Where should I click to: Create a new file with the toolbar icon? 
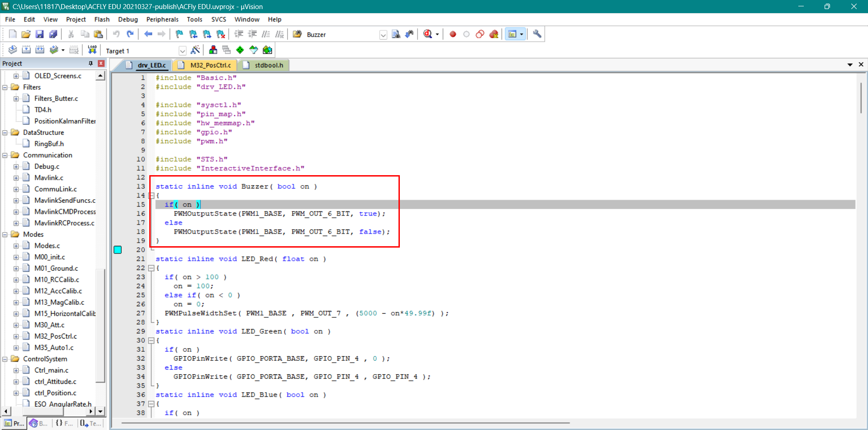[13, 34]
